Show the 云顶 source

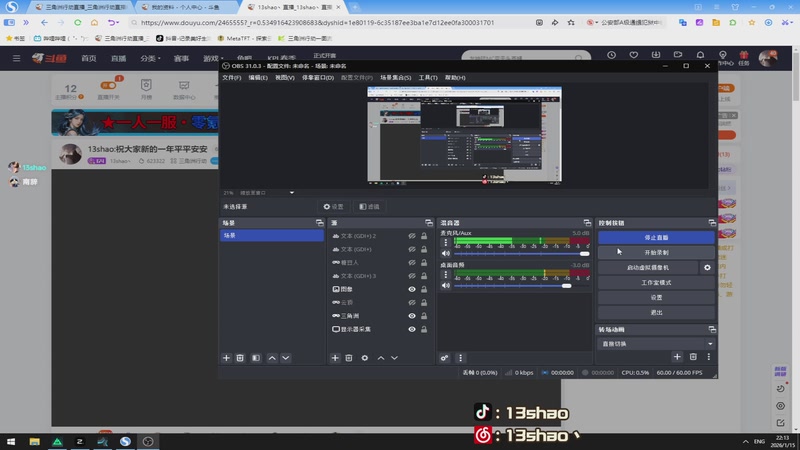click(412, 303)
